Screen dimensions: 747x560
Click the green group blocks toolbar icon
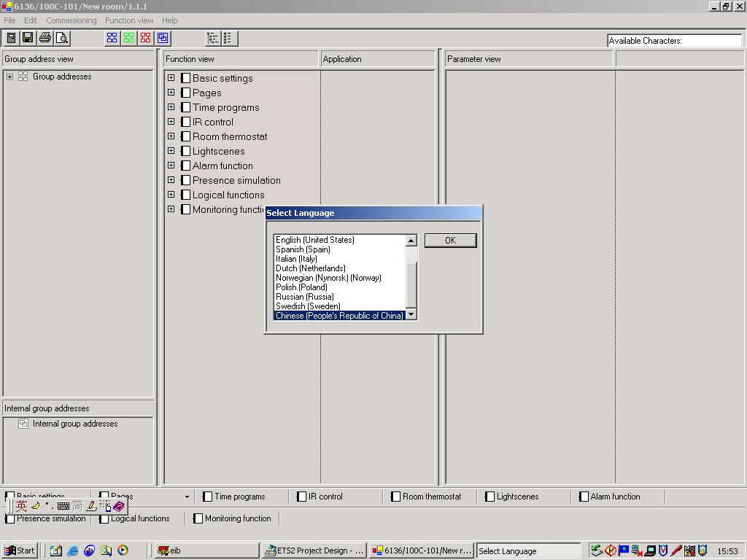128,38
